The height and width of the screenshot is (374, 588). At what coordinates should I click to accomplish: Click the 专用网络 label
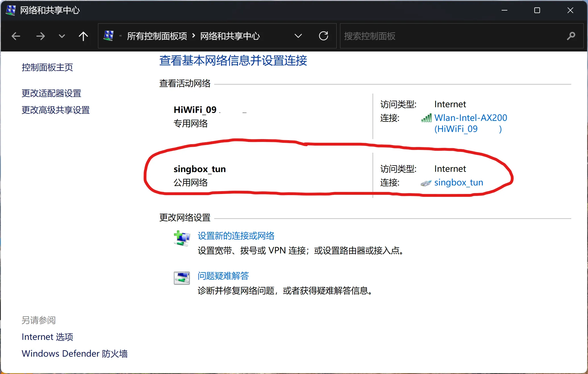191,124
